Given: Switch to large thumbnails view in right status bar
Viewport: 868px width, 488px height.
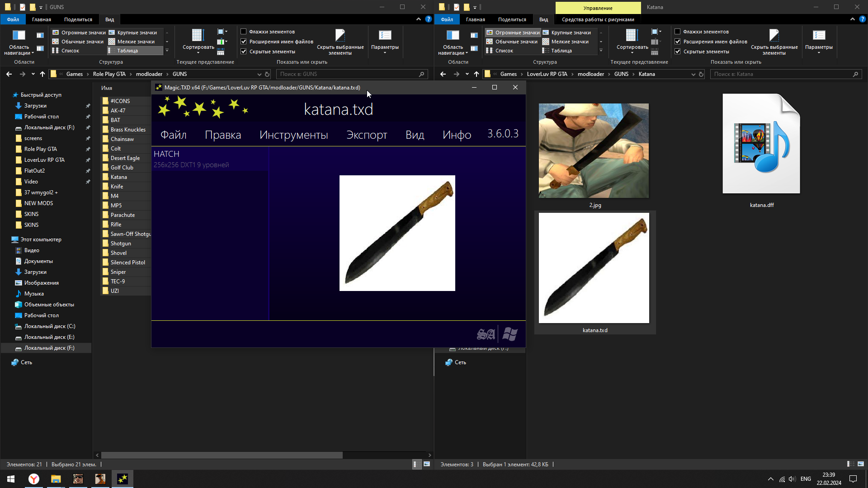Looking at the screenshot, I should pyautogui.click(x=861, y=464).
